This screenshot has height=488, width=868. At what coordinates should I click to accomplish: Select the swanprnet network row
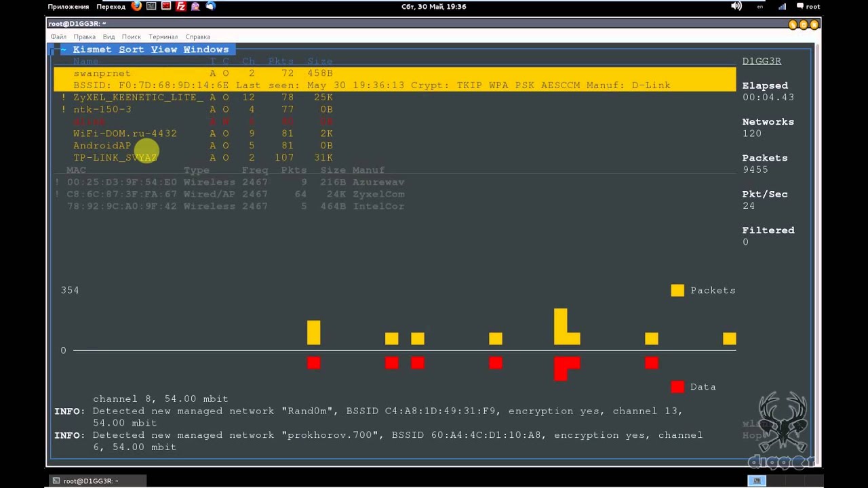[x=395, y=73]
